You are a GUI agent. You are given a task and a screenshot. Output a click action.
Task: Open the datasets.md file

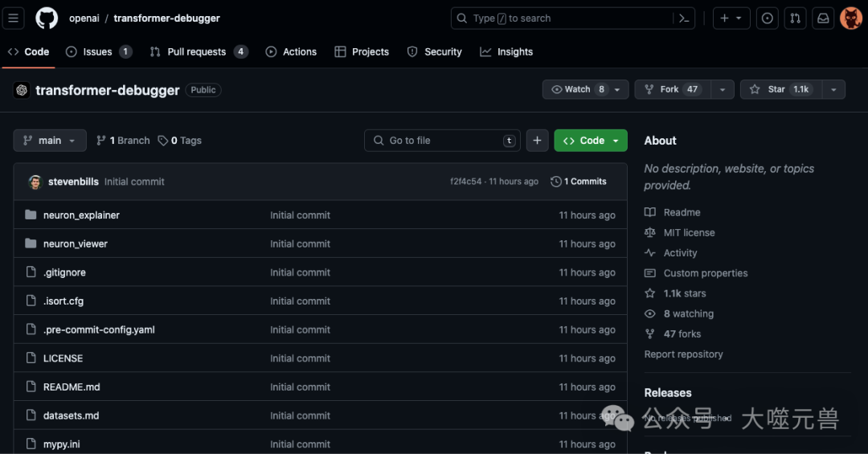(71, 415)
